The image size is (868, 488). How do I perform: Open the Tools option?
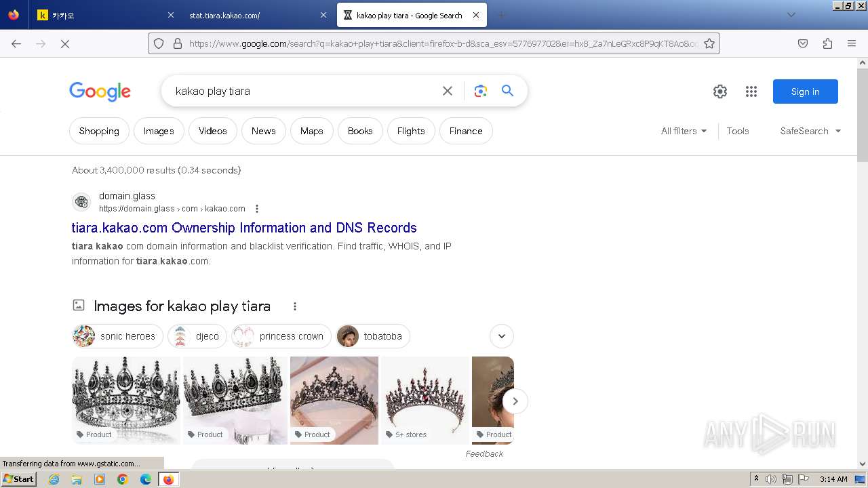(x=738, y=131)
